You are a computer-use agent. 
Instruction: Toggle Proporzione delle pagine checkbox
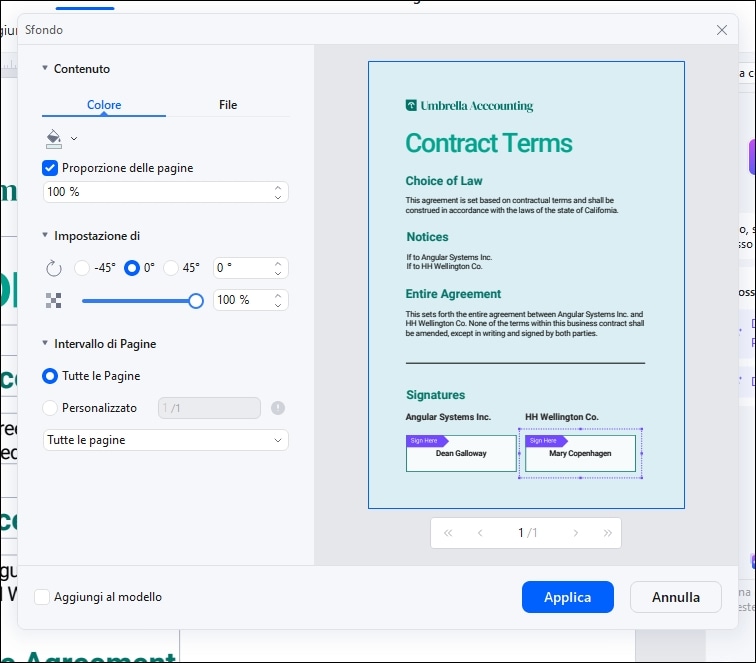point(50,168)
